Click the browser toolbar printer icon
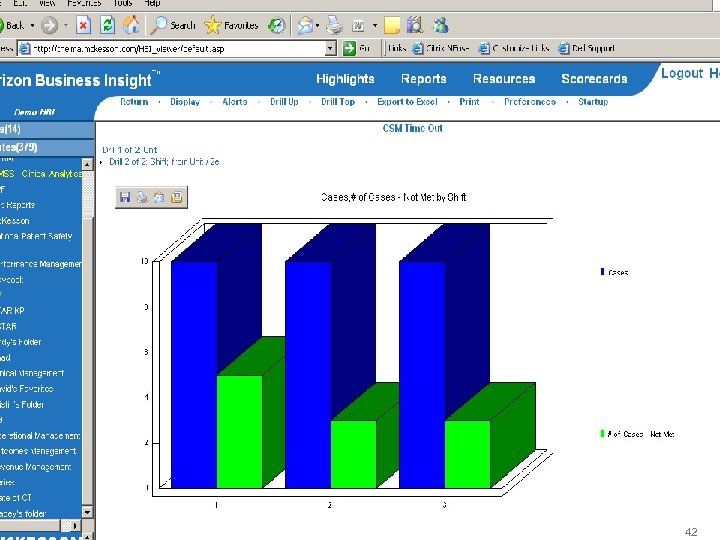Viewport: 720px width, 540px height. point(334,25)
